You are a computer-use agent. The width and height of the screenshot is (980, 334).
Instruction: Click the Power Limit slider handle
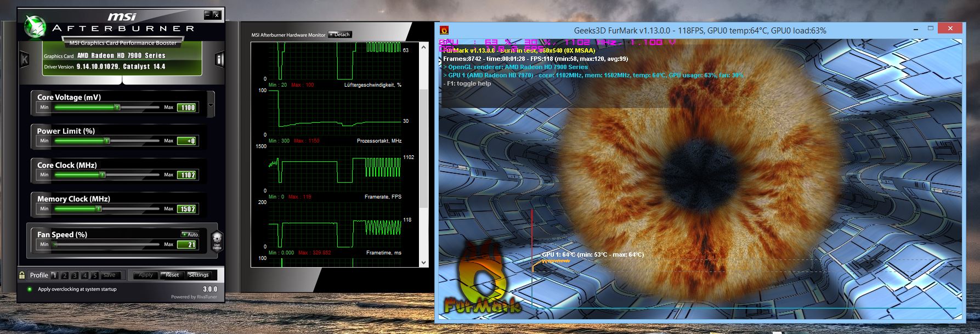[x=107, y=141]
